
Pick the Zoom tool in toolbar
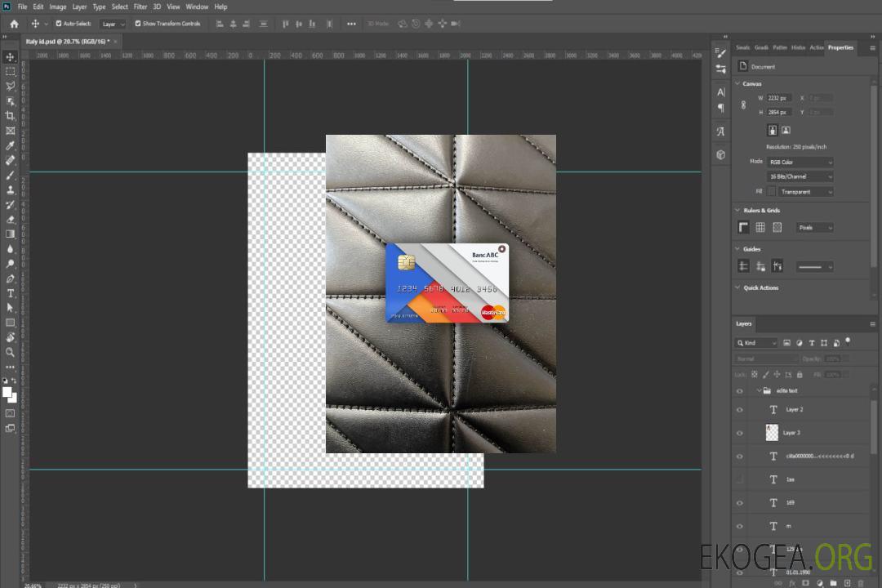[x=11, y=352]
